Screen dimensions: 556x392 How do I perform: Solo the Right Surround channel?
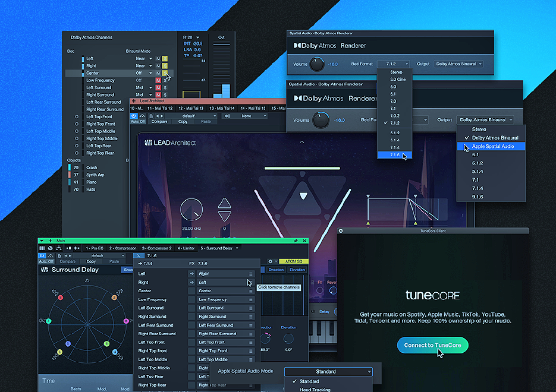pos(165,95)
